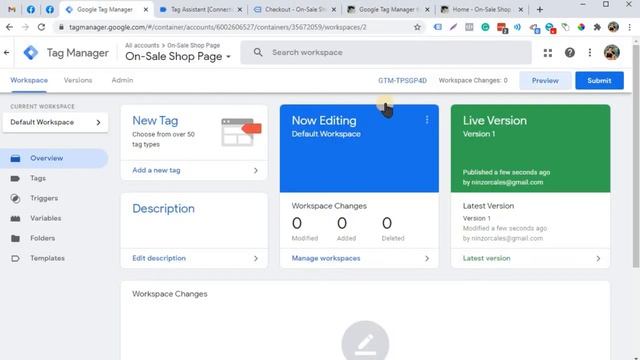
Task: Click the blue Submit button
Action: tap(599, 81)
